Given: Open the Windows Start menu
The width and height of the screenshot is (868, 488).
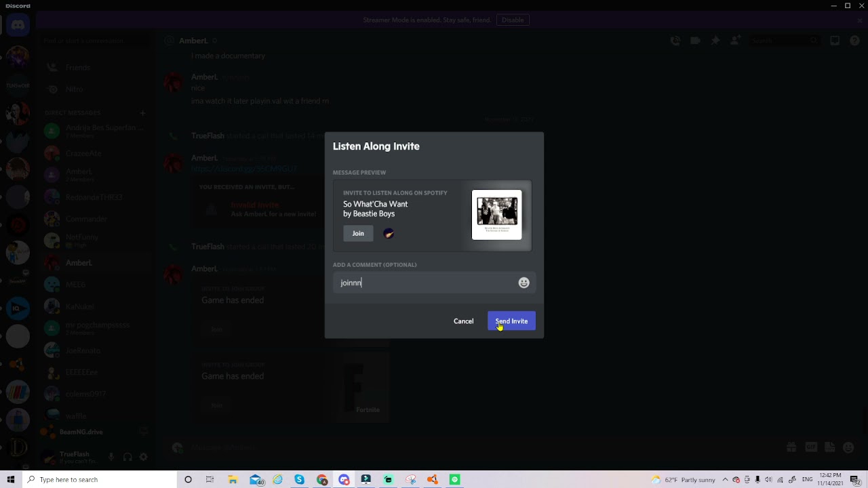Looking at the screenshot, I should [11, 480].
